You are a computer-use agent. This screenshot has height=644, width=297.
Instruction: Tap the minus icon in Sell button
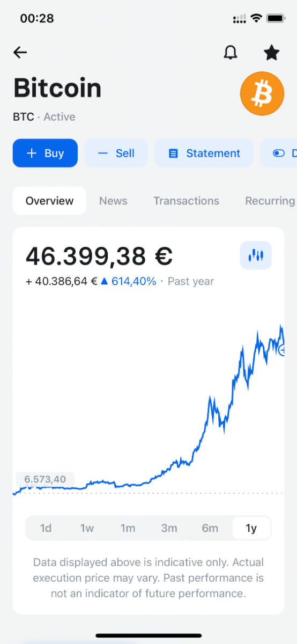(103, 153)
